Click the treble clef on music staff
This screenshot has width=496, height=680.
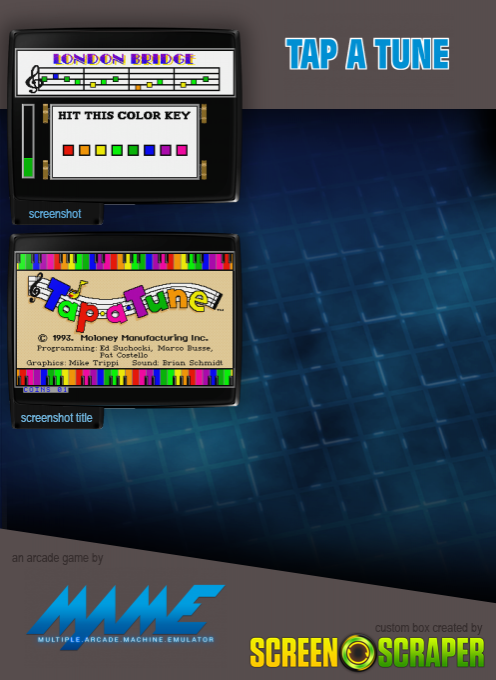[x=33, y=79]
